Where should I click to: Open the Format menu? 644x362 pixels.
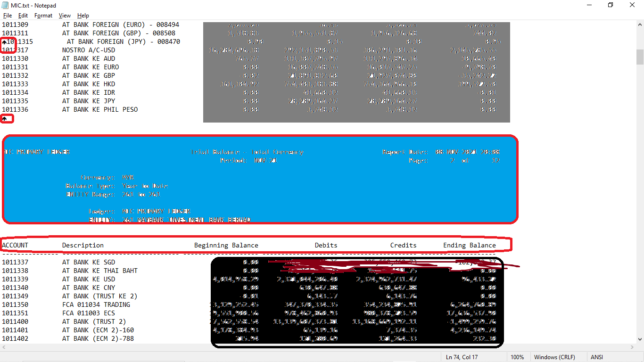[43, 16]
